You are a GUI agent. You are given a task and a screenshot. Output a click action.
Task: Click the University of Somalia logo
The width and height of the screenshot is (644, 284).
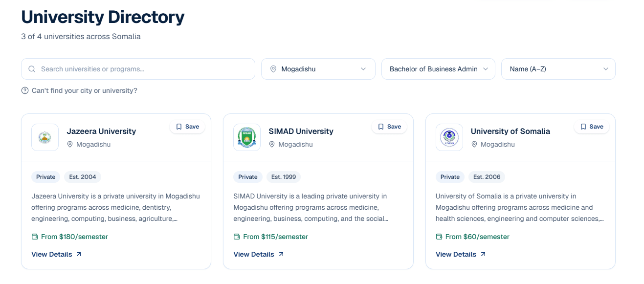click(449, 137)
